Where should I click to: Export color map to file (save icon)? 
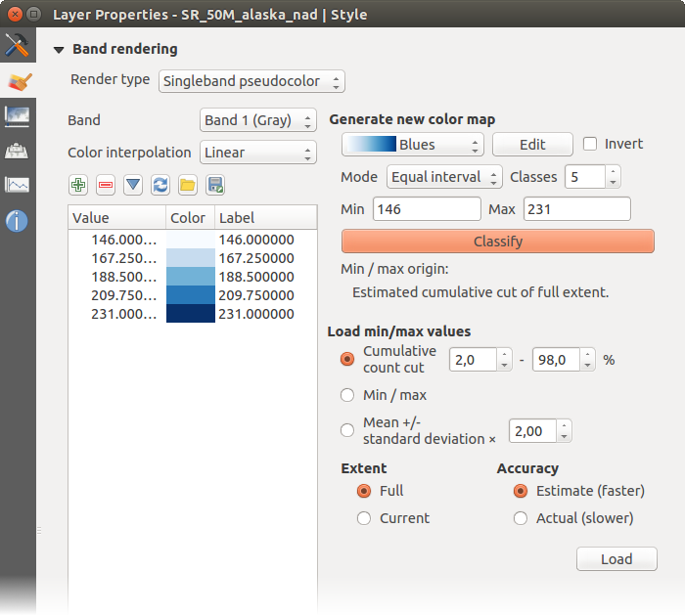coord(215,185)
